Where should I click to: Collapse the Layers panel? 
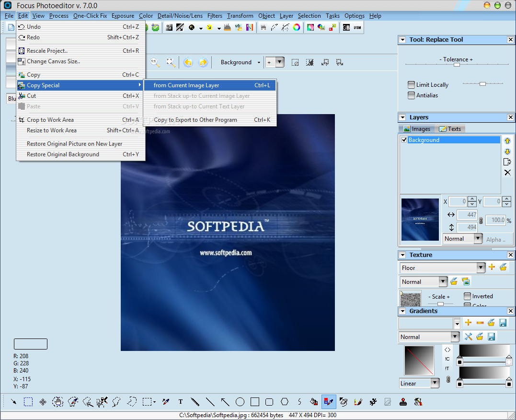[x=402, y=117]
